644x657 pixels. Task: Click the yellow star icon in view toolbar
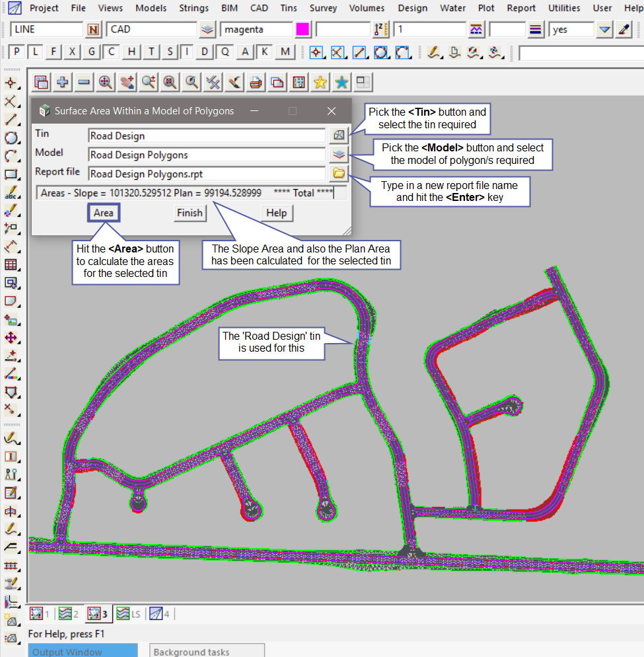pyautogui.click(x=320, y=82)
